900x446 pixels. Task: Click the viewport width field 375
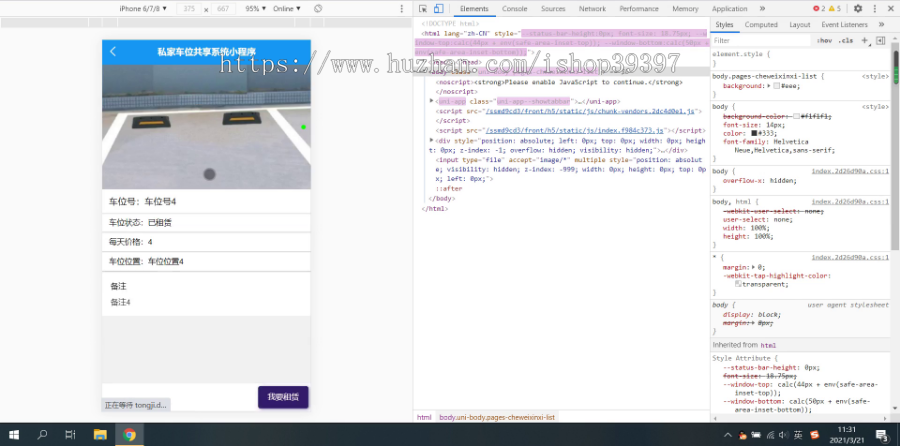pyautogui.click(x=189, y=9)
